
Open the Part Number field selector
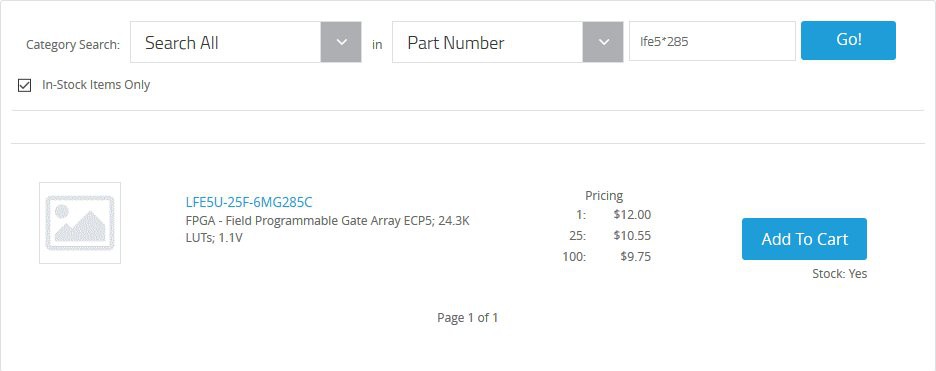(507, 42)
